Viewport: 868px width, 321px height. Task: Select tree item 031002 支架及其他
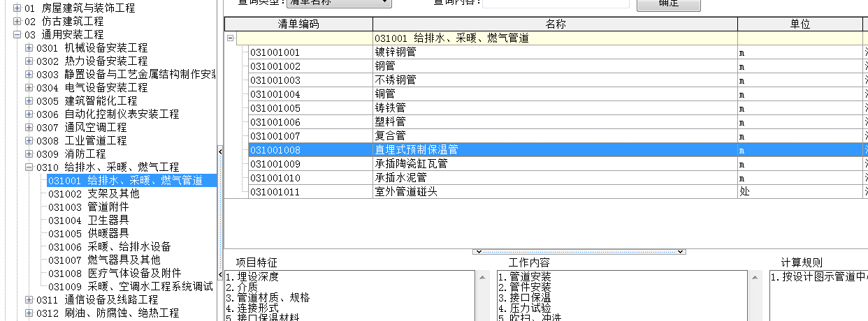[94, 194]
